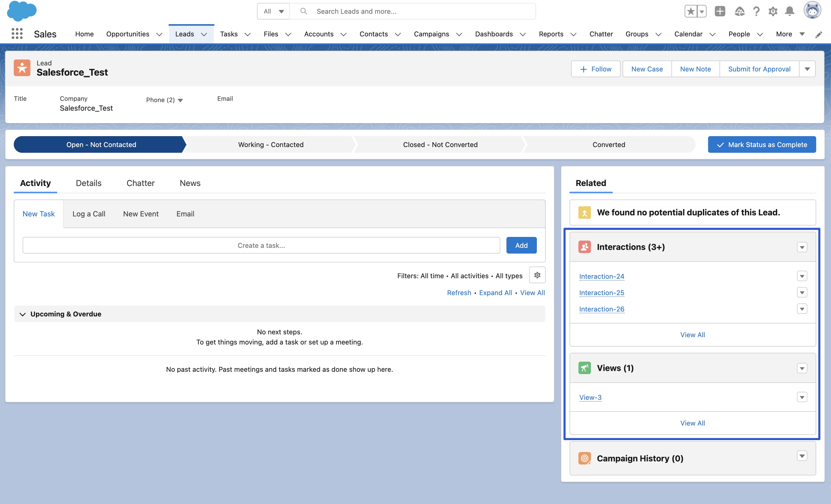Screen dimensions: 831x504
Task: Open the View-3 link
Action: pos(590,397)
